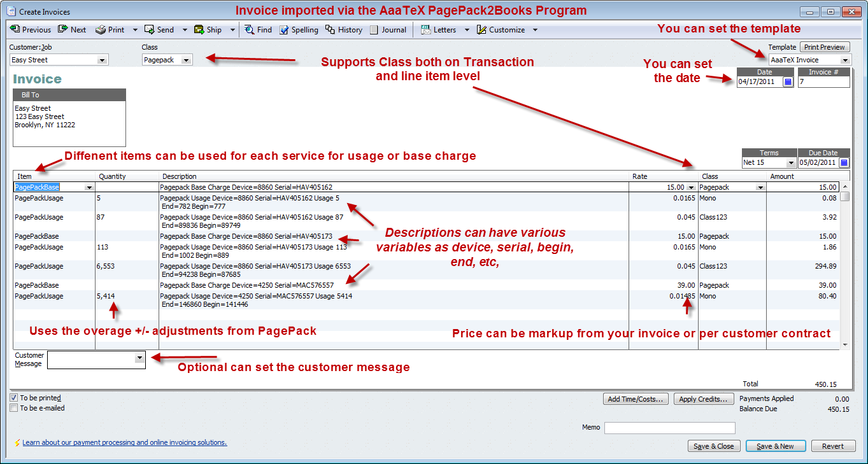Click the Print Preview button
Viewport: 868px width, 464px height.
coord(824,47)
